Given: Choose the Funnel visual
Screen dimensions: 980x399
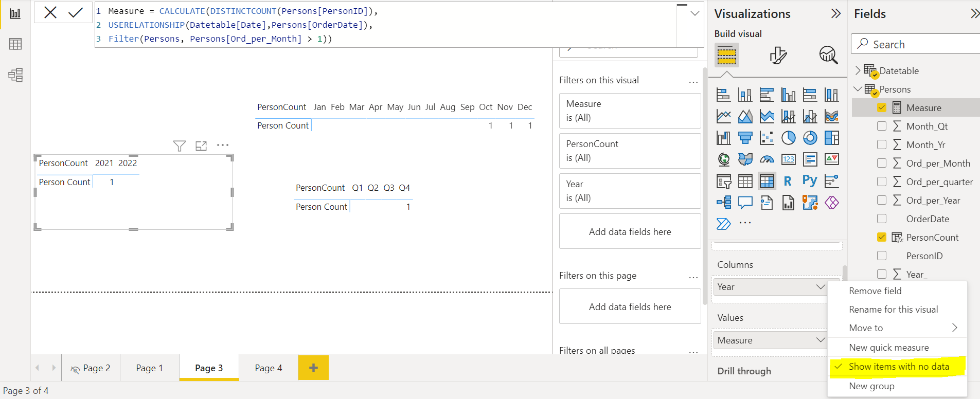Looking at the screenshot, I should 745,138.
